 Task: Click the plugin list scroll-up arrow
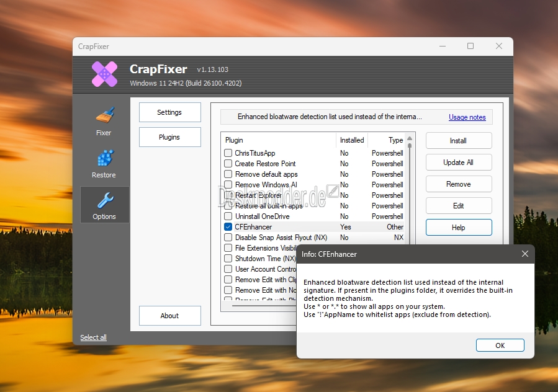click(410, 138)
